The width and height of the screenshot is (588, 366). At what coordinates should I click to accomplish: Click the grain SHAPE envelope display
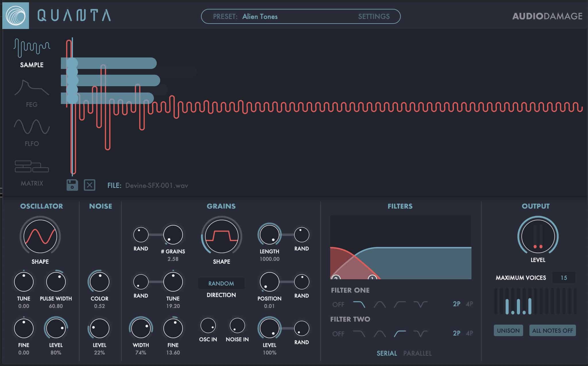(x=221, y=236)
